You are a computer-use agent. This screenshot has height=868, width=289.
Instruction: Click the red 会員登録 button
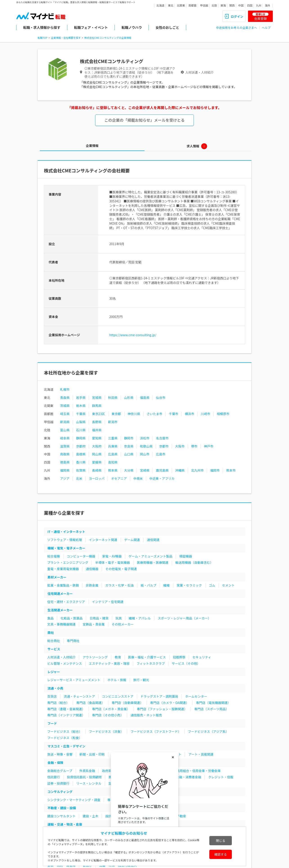[x=260, y=16]
